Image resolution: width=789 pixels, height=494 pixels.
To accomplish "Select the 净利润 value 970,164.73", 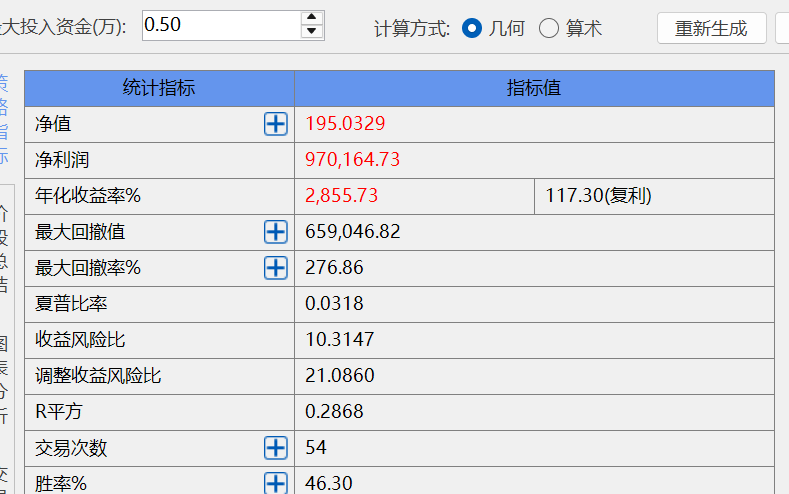I will point(352,160).
